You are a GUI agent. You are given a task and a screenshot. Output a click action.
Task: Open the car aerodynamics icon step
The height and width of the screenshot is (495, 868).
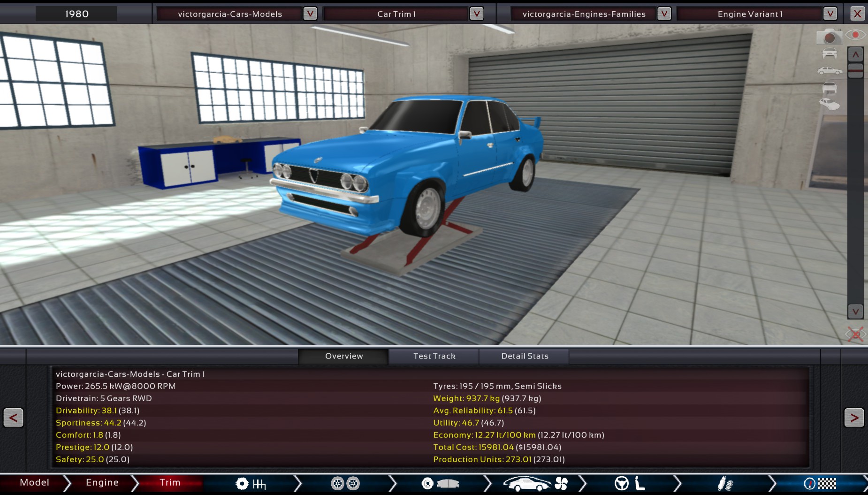click(x=527, y=483)
